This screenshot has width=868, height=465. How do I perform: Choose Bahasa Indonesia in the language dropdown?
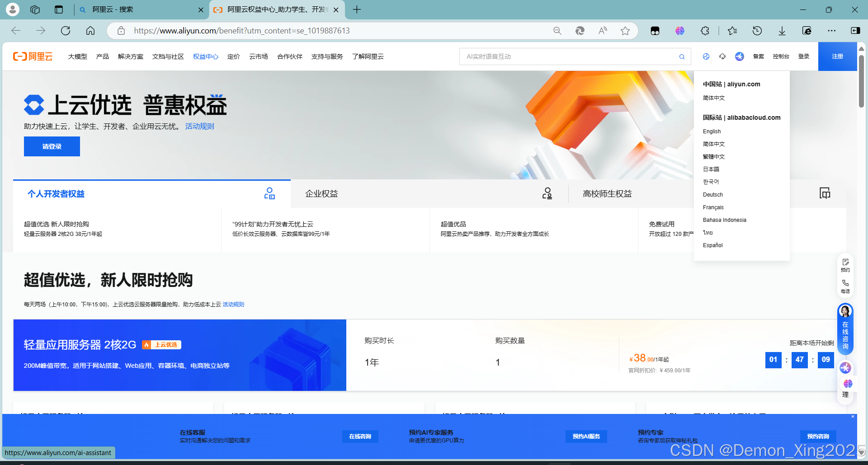(725, 220)
